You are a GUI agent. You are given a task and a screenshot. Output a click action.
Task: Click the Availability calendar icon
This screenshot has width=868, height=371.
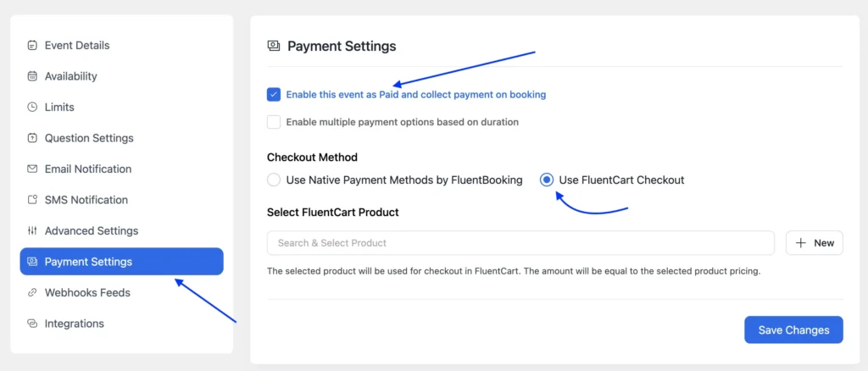tap(32, 76)
